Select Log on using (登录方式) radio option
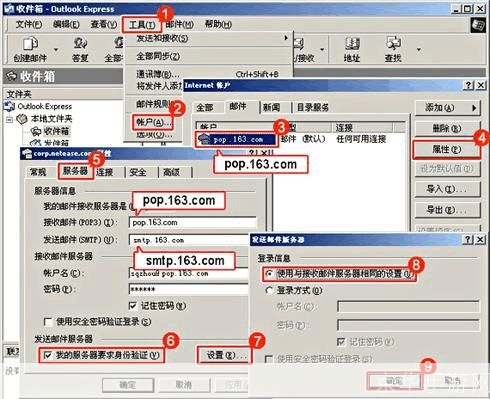The width and height of the screenshot is (490, 399). pyautogui.click(x=269, y=291)
